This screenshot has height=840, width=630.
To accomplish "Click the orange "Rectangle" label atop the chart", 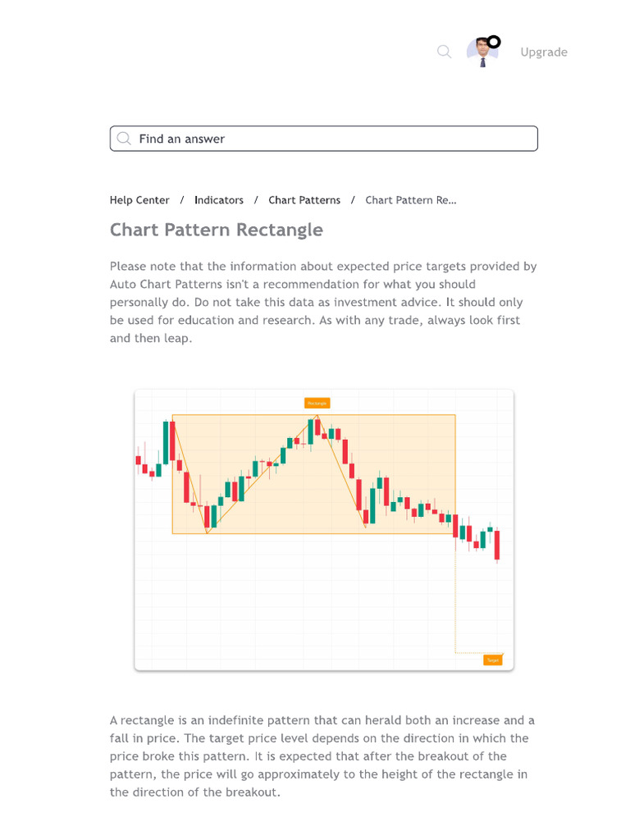I will 317,403.
